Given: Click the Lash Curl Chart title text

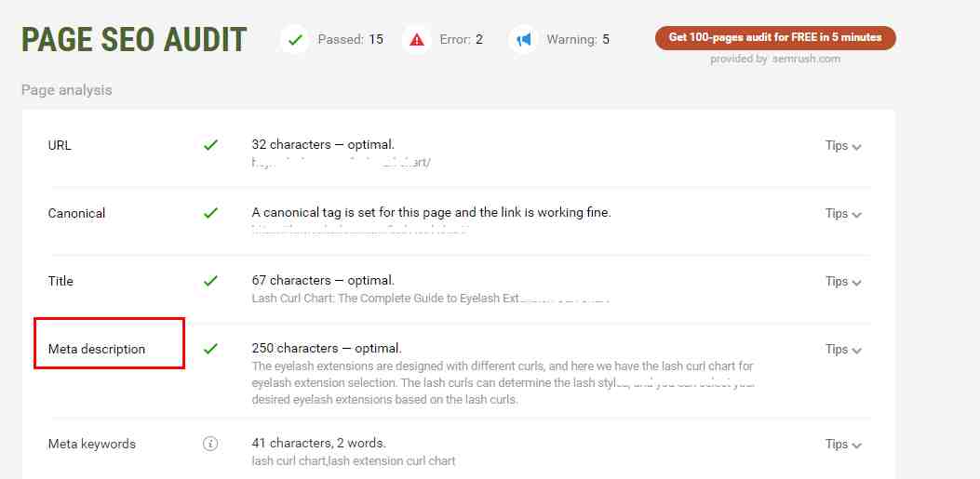Looking at the screenshot, I should (x=431, y=299).
